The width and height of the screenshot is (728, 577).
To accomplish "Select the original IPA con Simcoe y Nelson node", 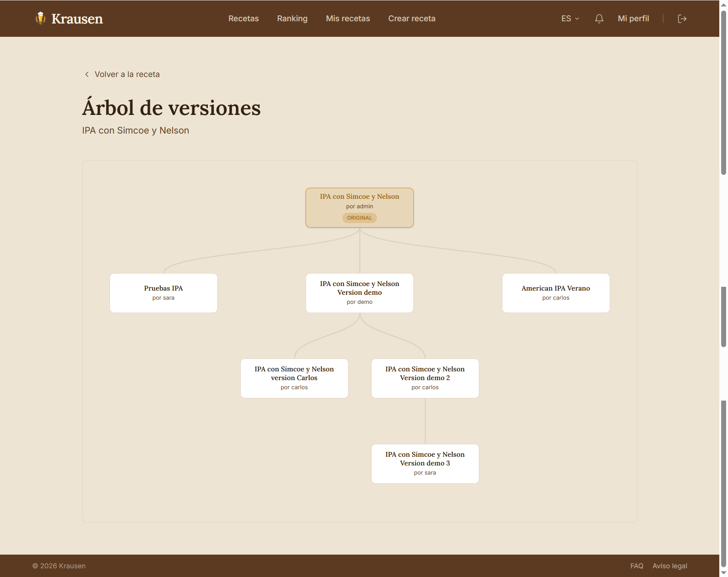I will [359, 208].
